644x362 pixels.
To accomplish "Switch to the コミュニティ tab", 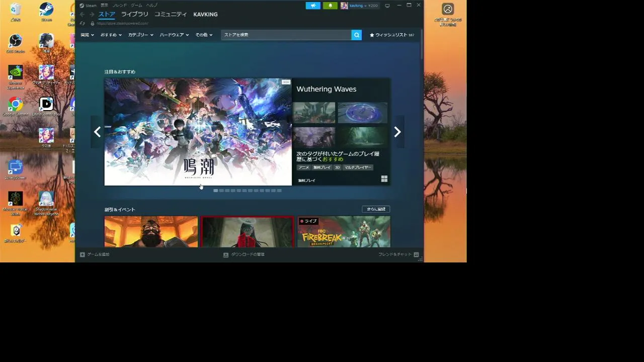I will click(171, 15).
